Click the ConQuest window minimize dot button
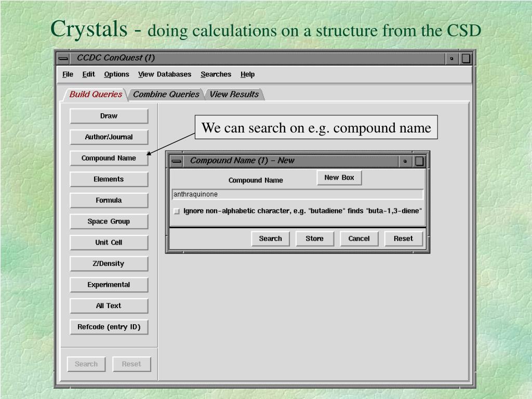532x399 pixels. (451, 58)
